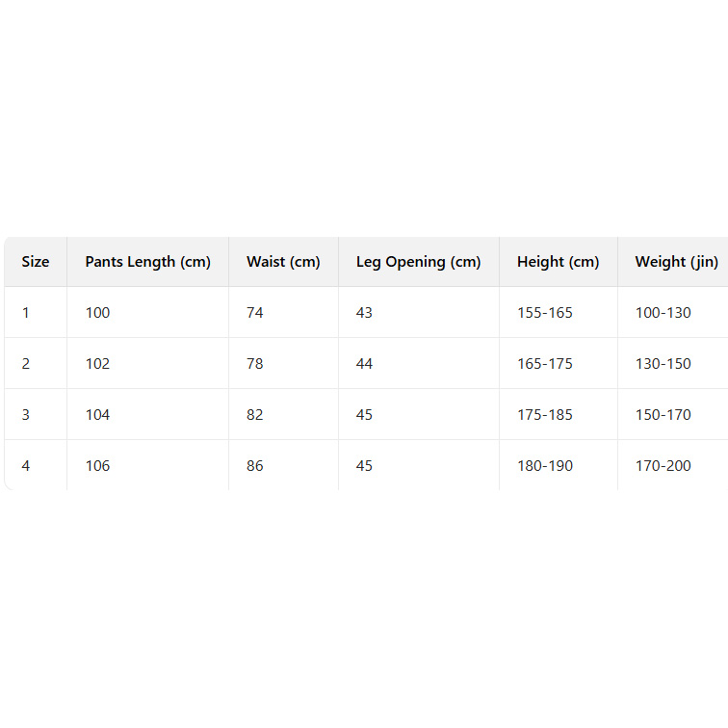Click the Weight (jin) column header
The image size is (728, 728).
676,262
